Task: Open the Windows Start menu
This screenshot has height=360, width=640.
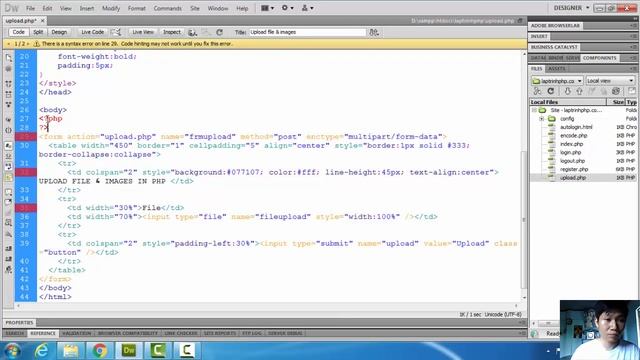Action: (x=13, y=351)
